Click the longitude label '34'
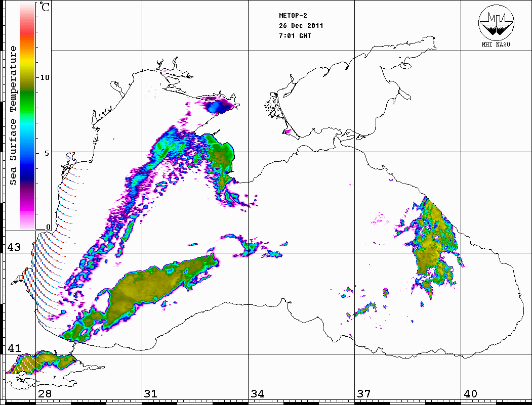Viewport: 532px width, 405px height. pos(257,393)
